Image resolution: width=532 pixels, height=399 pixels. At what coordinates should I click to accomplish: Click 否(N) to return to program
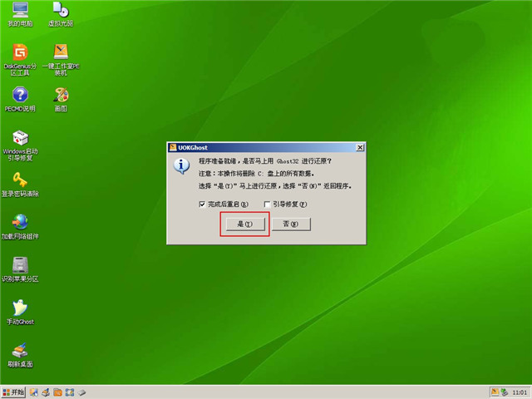pyautogui.click(x=290, y=224)
